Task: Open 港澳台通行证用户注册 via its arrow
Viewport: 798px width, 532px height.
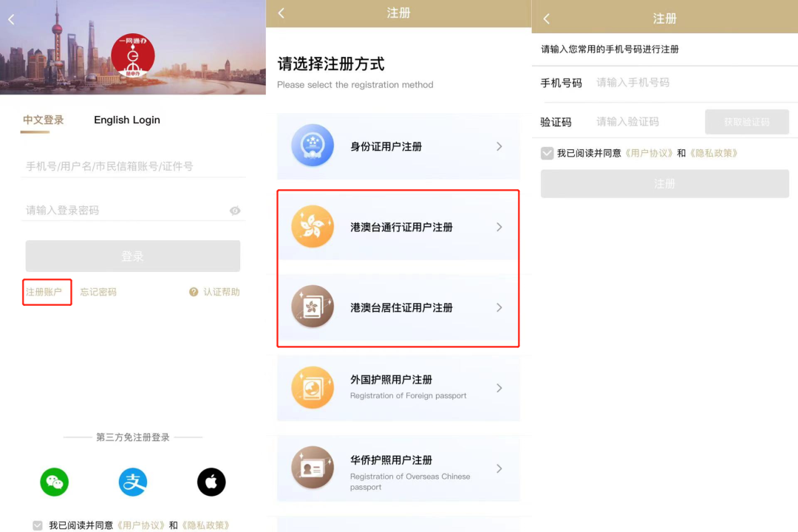Action: [x=499, y=227]
